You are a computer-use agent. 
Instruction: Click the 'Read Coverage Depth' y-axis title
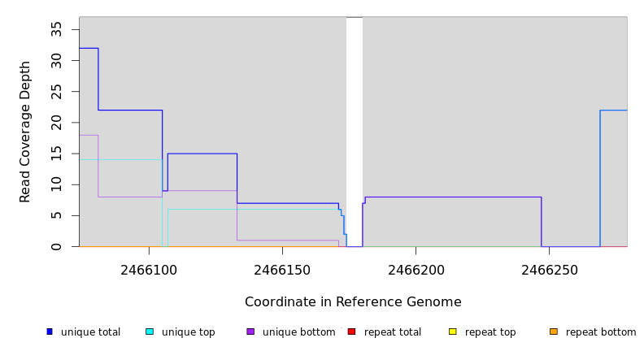click(26, 132)
